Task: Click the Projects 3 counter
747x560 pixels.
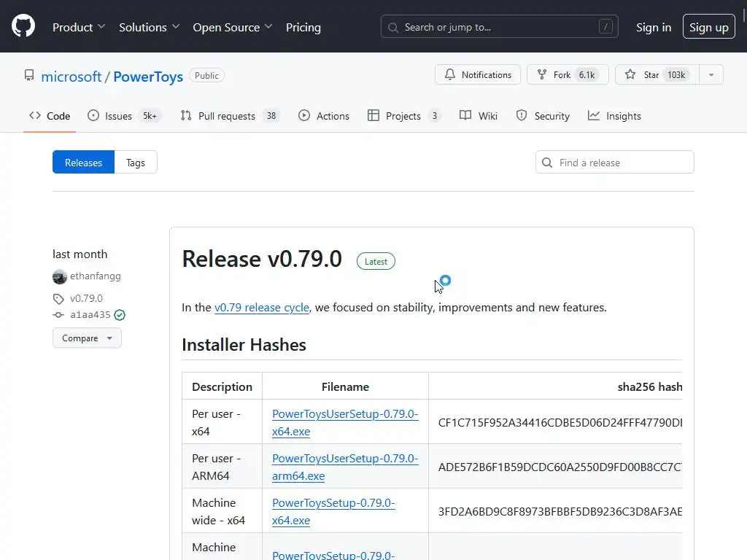Action: 435,116
